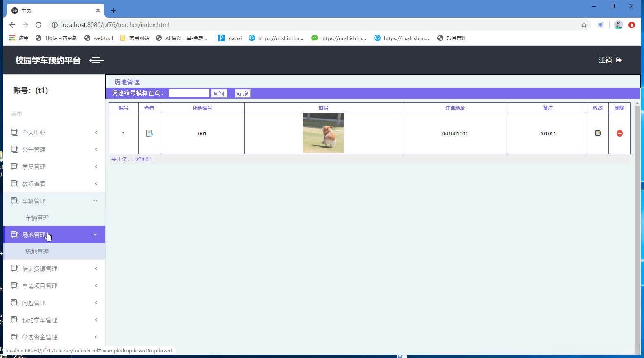Click the edit icon for venue 001
This screenshot has width=644, height=358.
coord(597,133)
